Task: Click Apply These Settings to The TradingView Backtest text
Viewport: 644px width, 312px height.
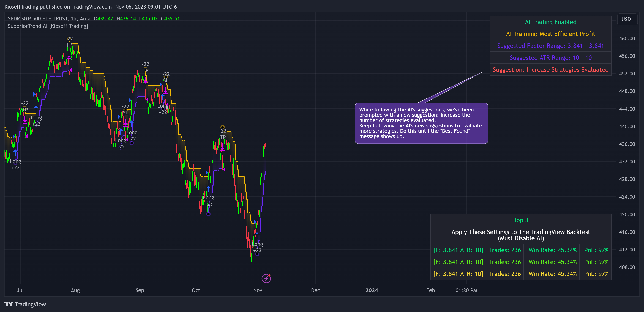Action: coord(521,232)
